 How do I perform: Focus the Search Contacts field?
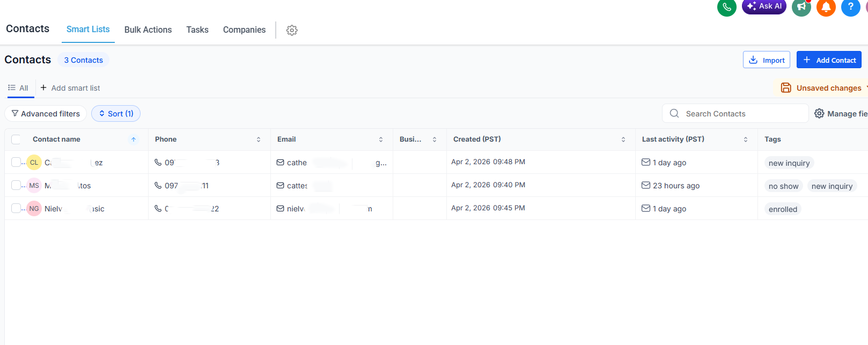pyautogui.click(x=735, y=114)
